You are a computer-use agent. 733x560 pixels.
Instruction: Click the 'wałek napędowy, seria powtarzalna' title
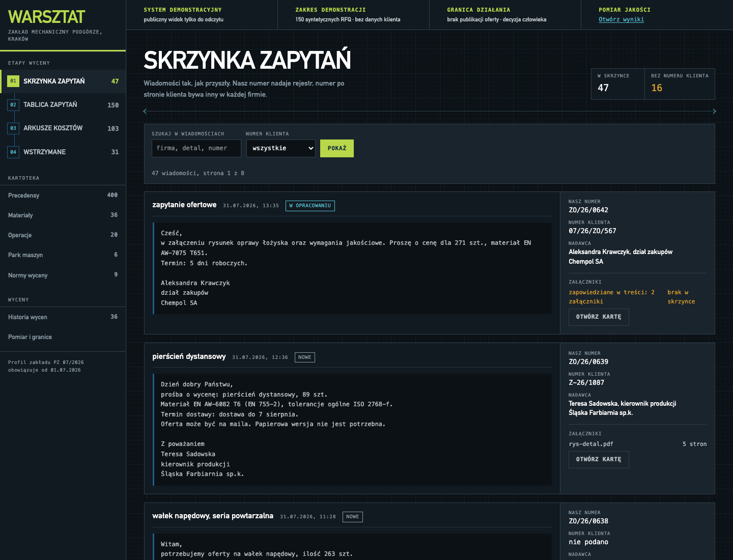213,516
